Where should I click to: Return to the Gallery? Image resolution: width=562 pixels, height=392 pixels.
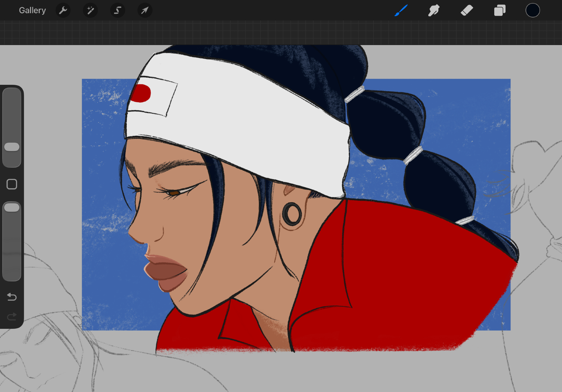click(32, 10)
